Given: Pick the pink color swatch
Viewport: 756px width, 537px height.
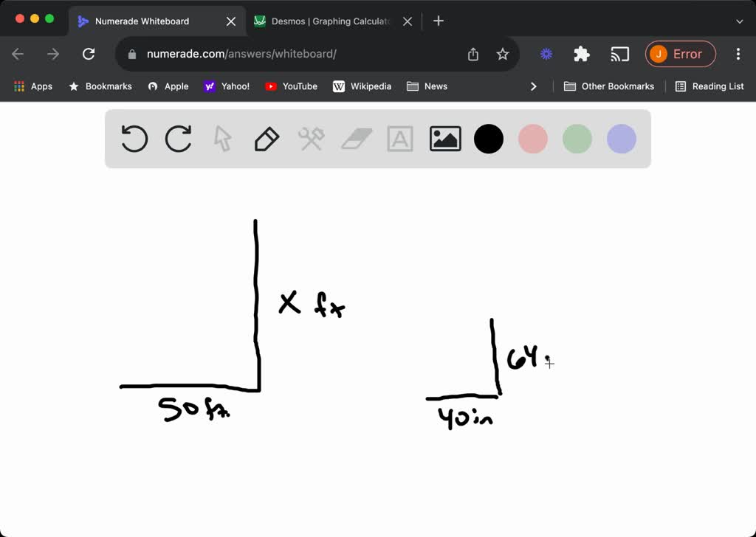Looking at the screenshot, I should pos(533,139).
